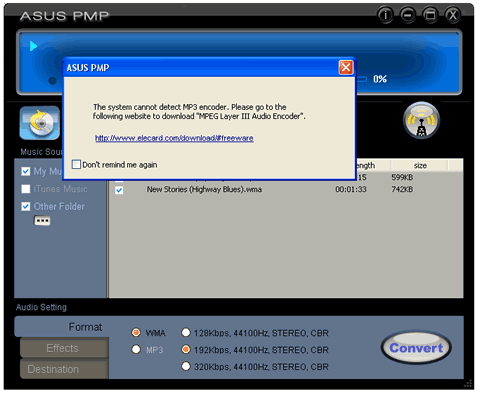
Task: Choose 128Kbps, 44100Hz, STEREO, CBR option
Action: click(x=186, y=332)
